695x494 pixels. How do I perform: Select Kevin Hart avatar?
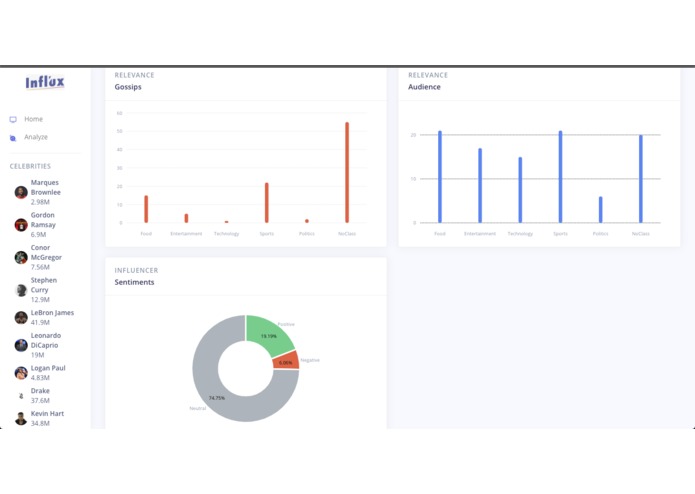point(21,418)
